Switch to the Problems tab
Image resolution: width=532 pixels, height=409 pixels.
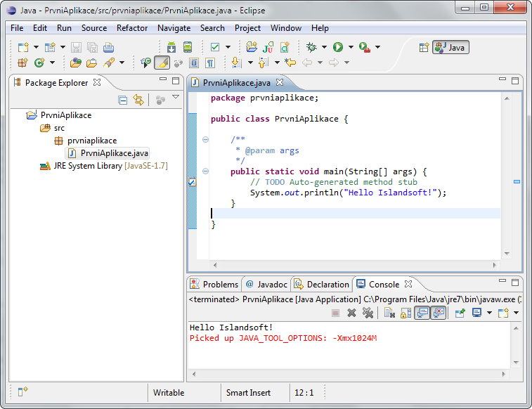[214, 284]
